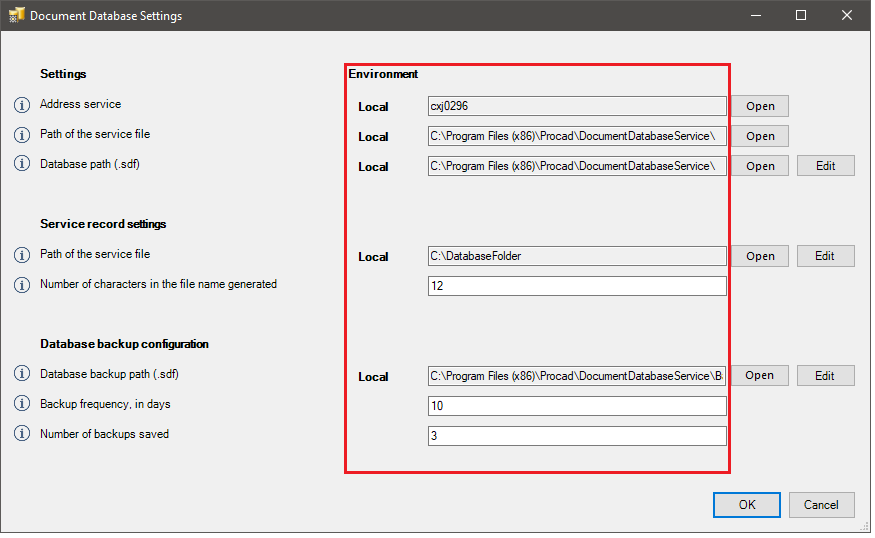Click the Backup frequency field showing 10

[576, 406]
